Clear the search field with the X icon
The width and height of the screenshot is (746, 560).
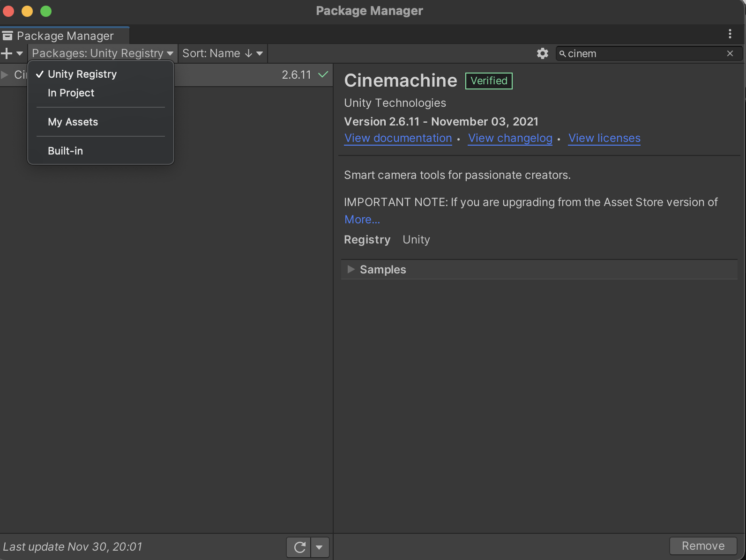(x=730, y=53)
